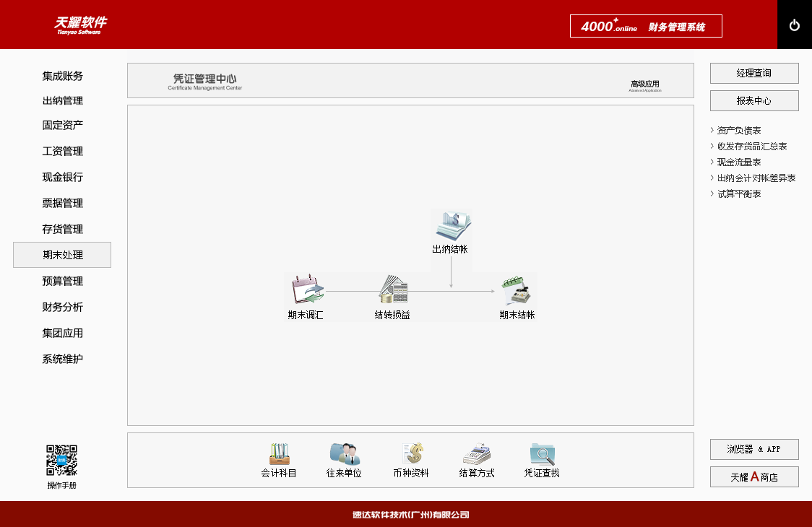
Task: Open the 结算方式 icon
Action: [x=477, y=454]
